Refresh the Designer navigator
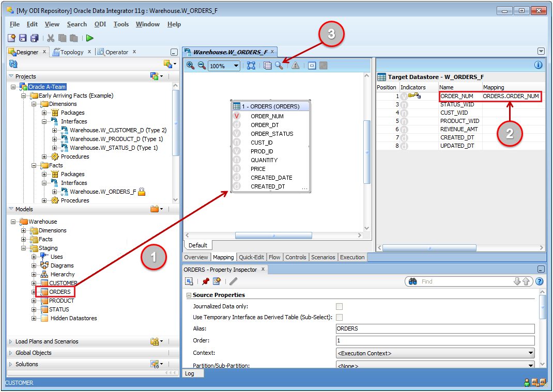The width and height of the screenshot is (553, 392). coord(14,64)
